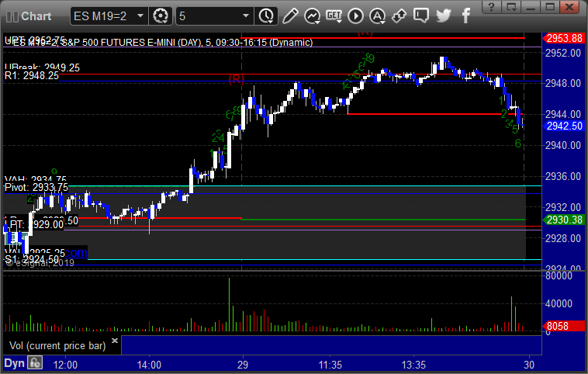Click the LPT: 2929.00 level label
This screenshot has width=588, height=374.
pyautogui.click(x=34, y=225)
